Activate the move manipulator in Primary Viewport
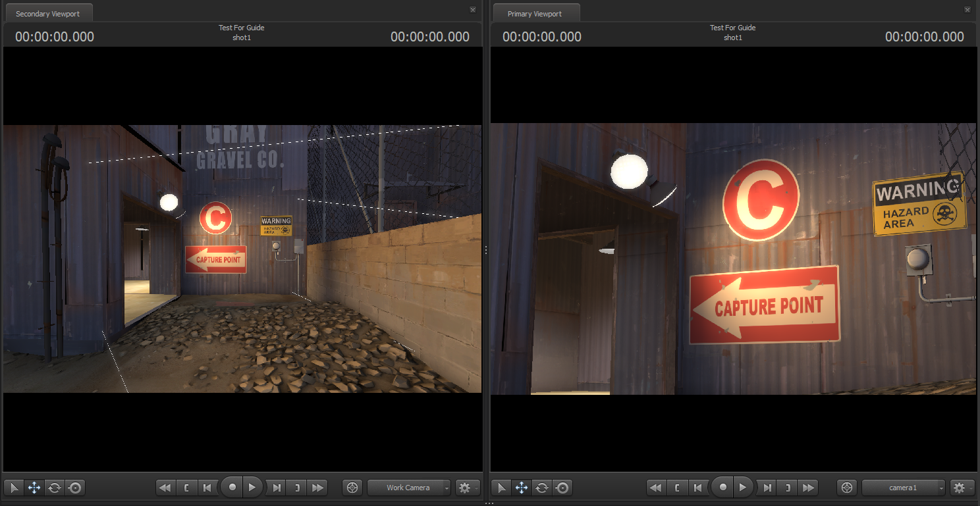The width and height of the screenshot is (980, 506). [522, 488]
